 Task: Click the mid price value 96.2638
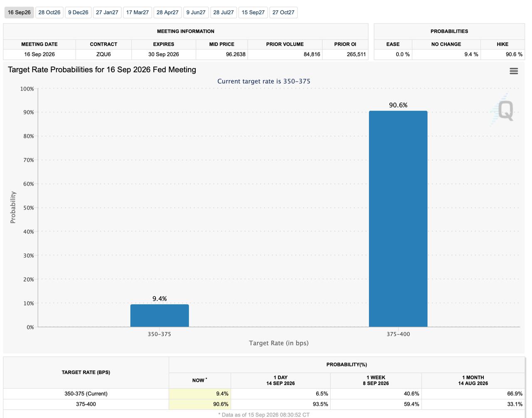tap(235, 54)
